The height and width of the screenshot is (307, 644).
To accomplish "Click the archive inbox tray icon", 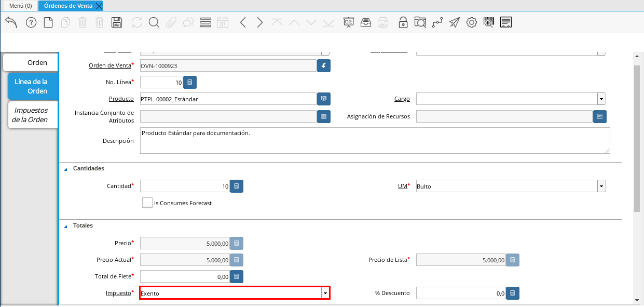I will (x=366, y=22).
